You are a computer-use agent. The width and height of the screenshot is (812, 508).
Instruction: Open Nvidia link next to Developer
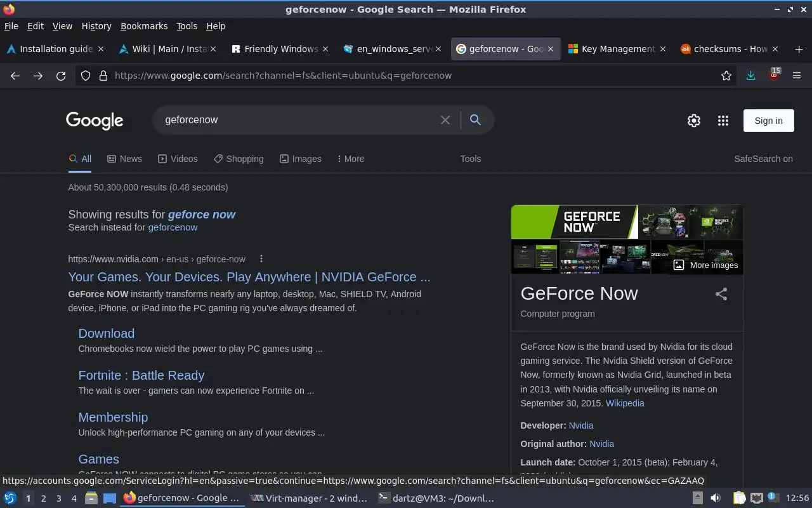click(x=581, y=425)
